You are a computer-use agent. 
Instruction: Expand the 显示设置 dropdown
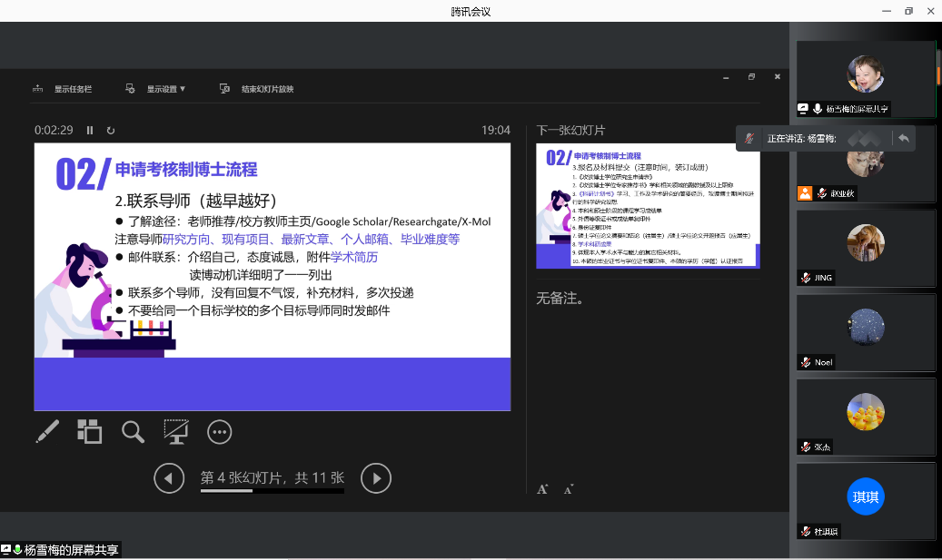coord(156,89)
